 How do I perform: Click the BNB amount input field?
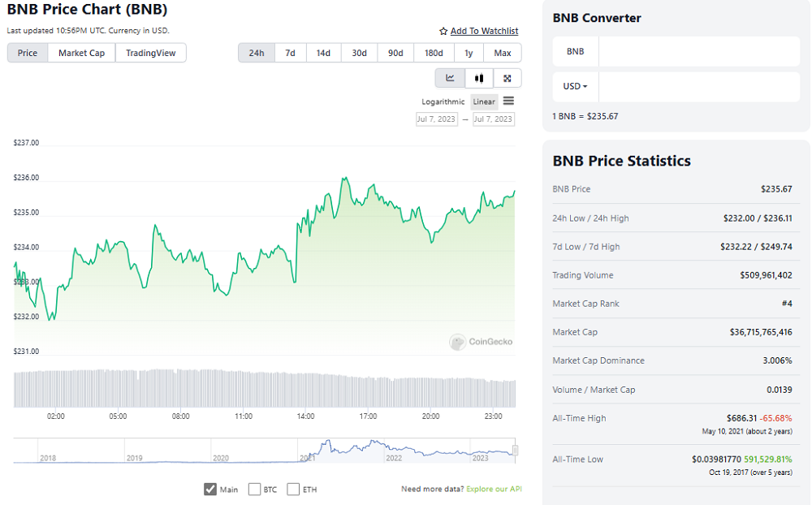point(699,51)
